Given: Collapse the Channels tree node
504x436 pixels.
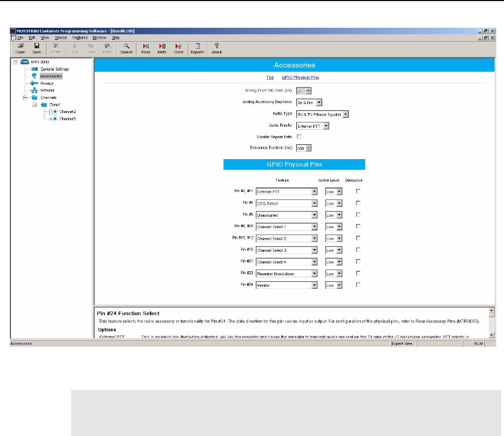Looking at the screenshot, I should pyautogui.click(x=25, y=97).
